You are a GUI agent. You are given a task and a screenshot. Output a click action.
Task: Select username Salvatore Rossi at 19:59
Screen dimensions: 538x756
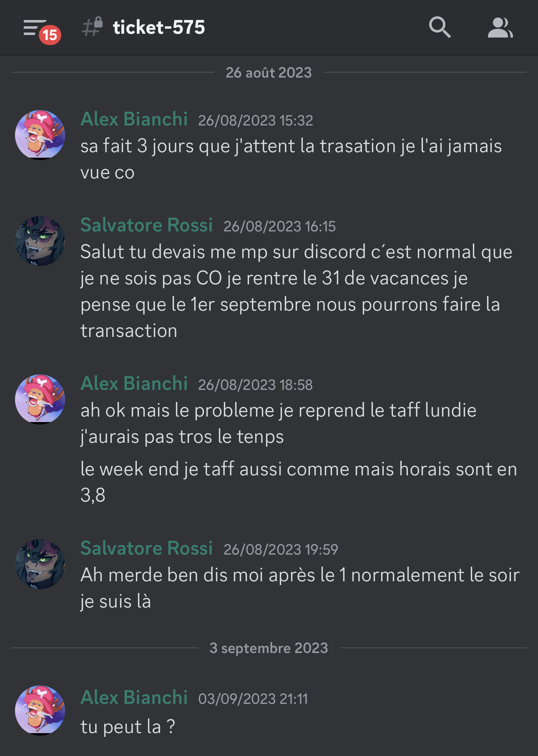(146, 548)
